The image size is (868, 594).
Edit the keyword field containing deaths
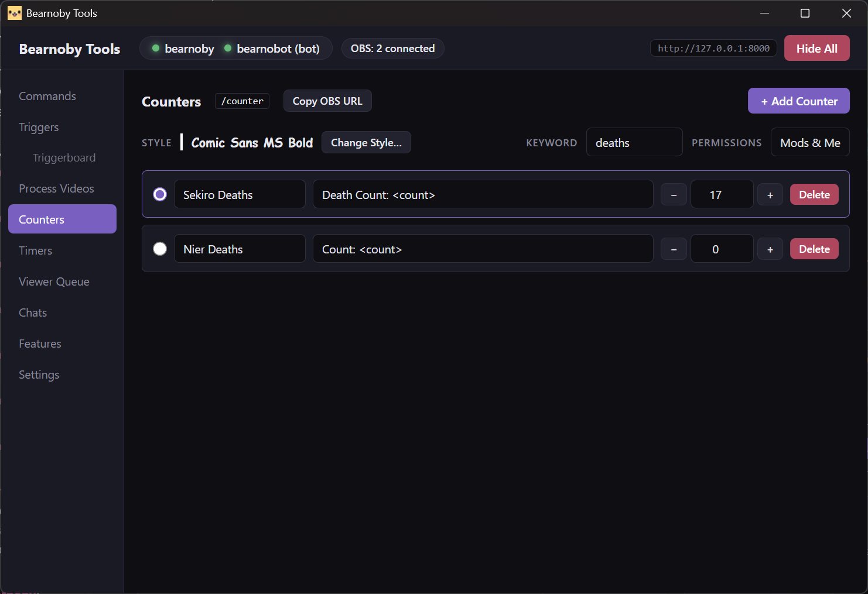pyautogui.click(x=634, y=142)
